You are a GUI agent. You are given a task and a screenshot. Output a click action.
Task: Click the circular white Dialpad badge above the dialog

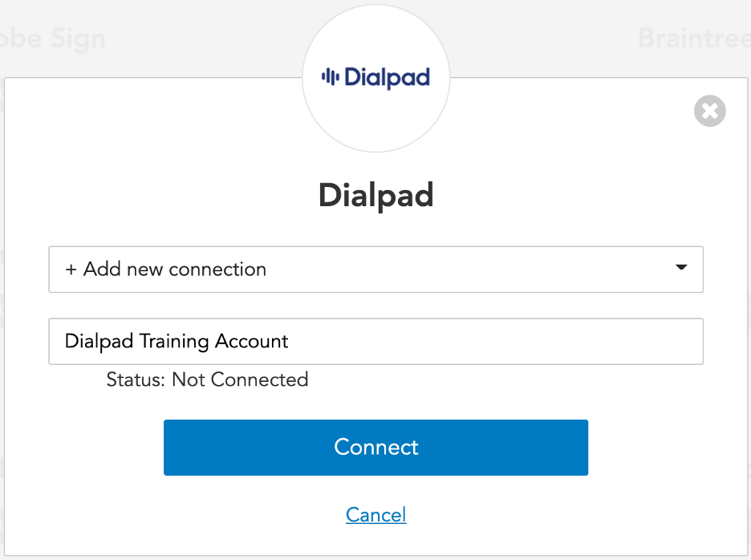(x=375, y=77)
